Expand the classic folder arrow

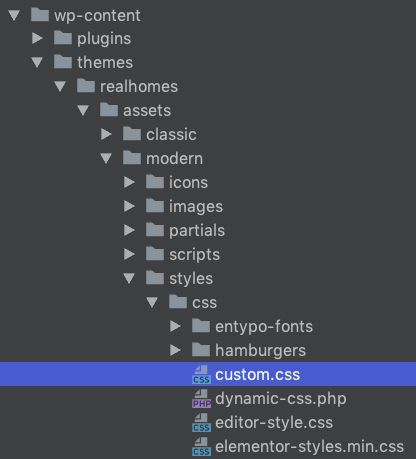click(x=106, y=134)
